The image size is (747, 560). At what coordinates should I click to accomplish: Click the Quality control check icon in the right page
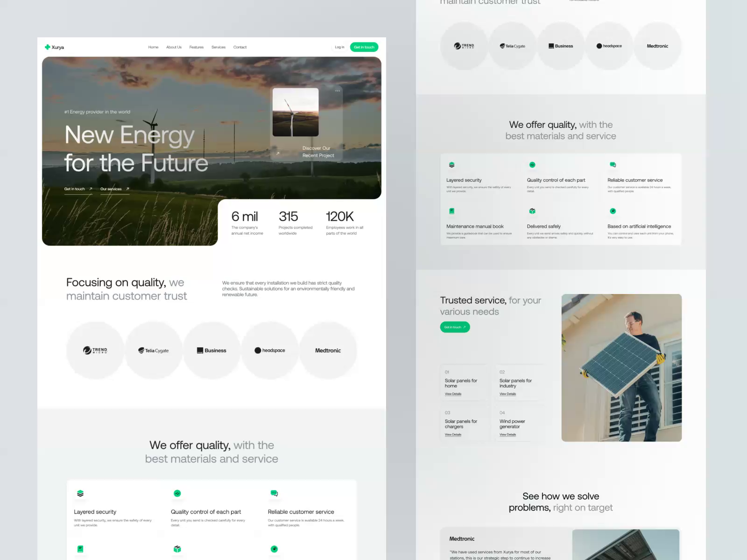pos(532,165)
